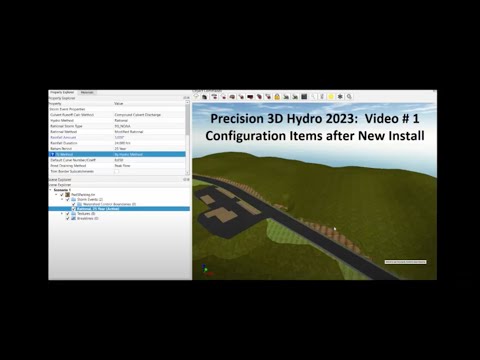Image resolution: width=480 pixels, height=360 pixels.
Task: Expand the Textures folder node
Action: [62, 214]
